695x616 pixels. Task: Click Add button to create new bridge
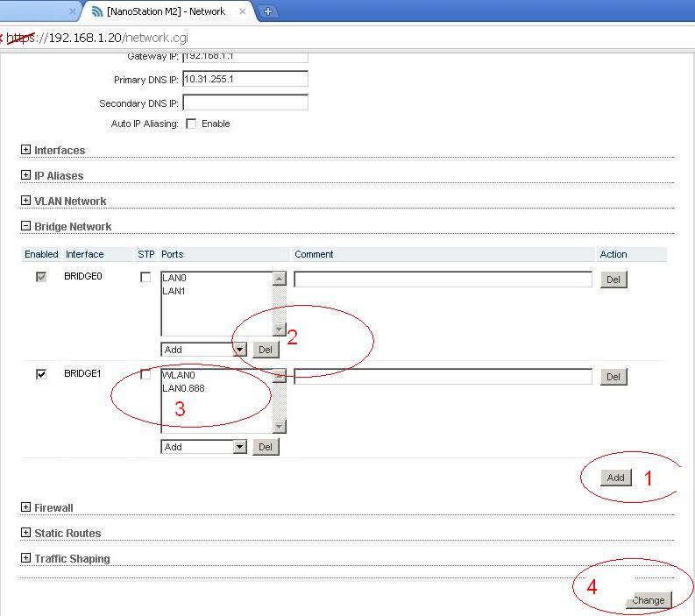pyautogui.click(x=615, y=478)
